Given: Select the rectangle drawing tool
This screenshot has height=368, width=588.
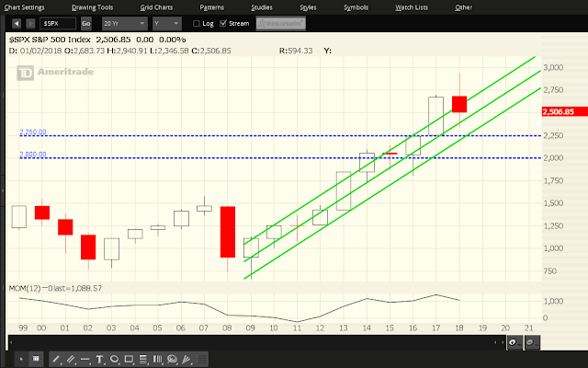Looking at the screenshot, I should (x=129, y=360).
